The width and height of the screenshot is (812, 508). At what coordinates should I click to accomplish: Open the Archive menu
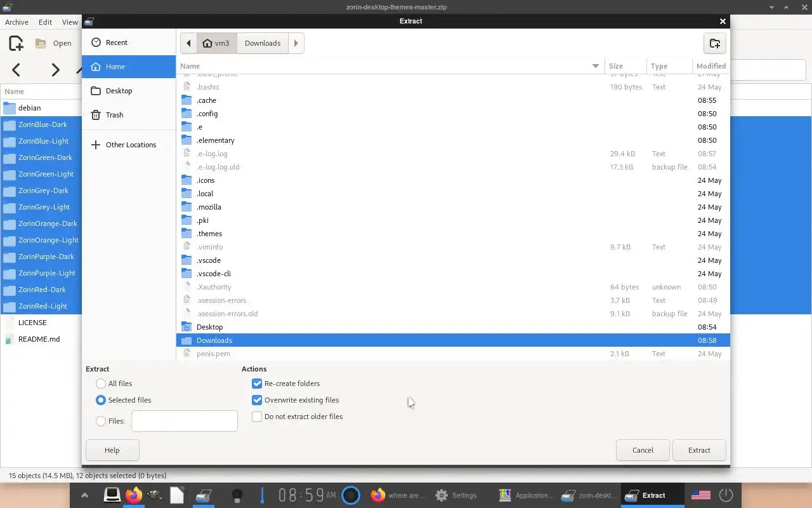[16, 22]
